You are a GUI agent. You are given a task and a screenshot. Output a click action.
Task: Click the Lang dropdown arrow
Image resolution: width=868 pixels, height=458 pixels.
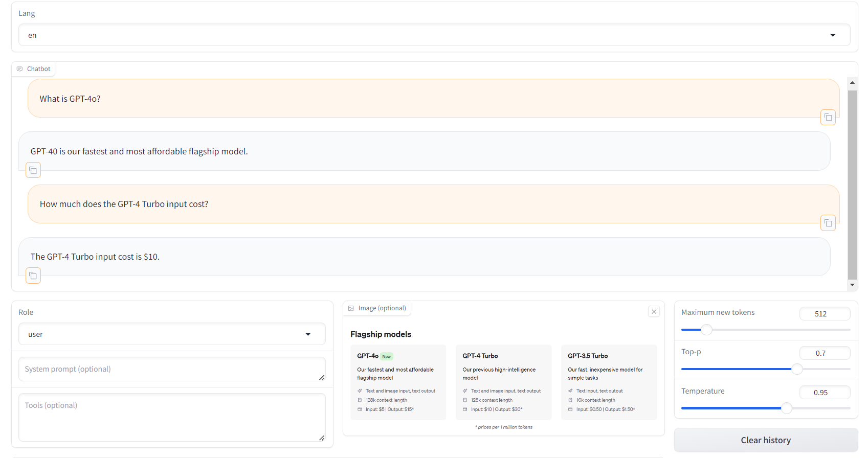[x=833, y=35]
